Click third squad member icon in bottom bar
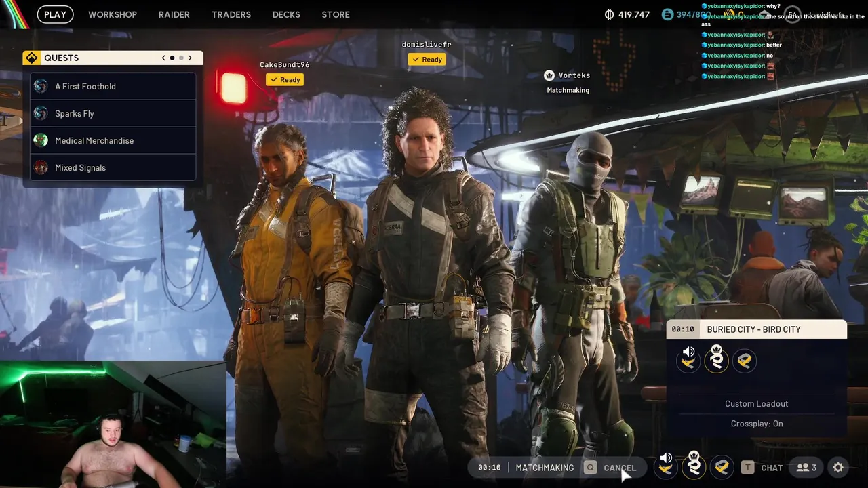This screenshot has height=488, width=868. pyautogui.click(x=722, y=466)
